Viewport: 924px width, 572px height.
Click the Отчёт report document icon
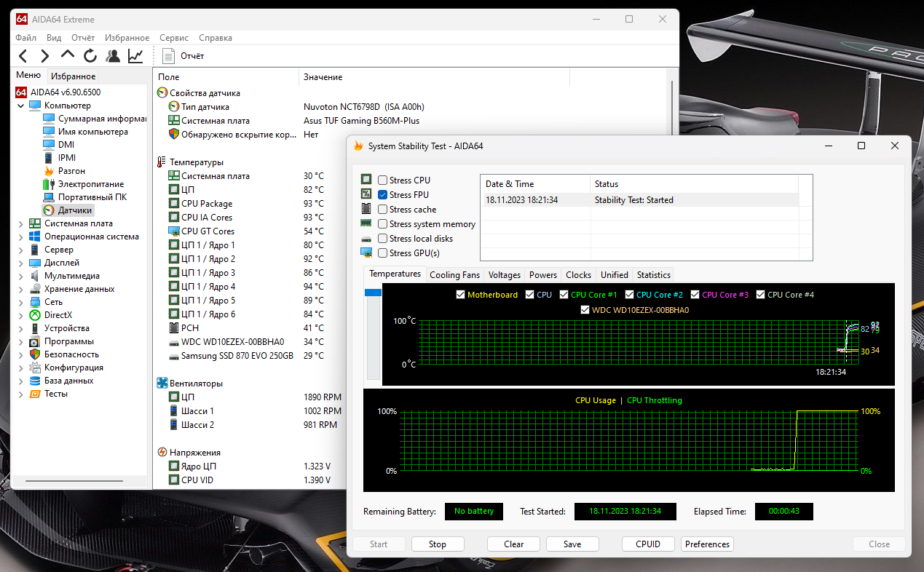pos(169,56)
